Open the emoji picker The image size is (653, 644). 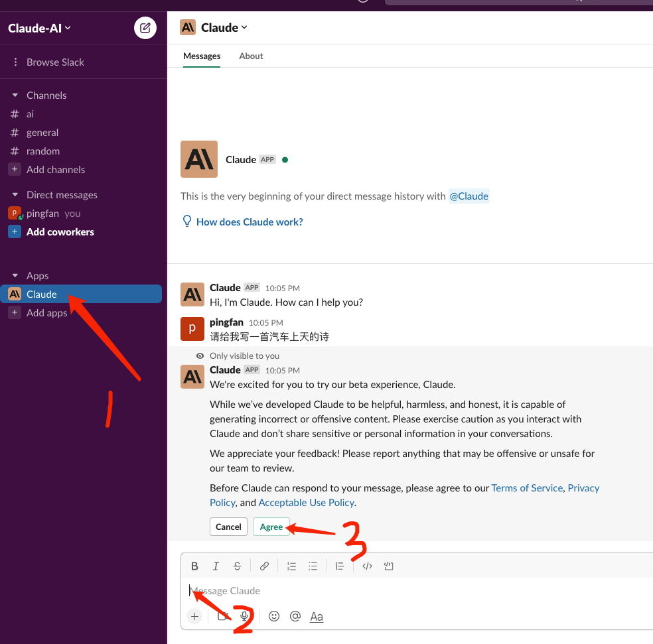273,616
